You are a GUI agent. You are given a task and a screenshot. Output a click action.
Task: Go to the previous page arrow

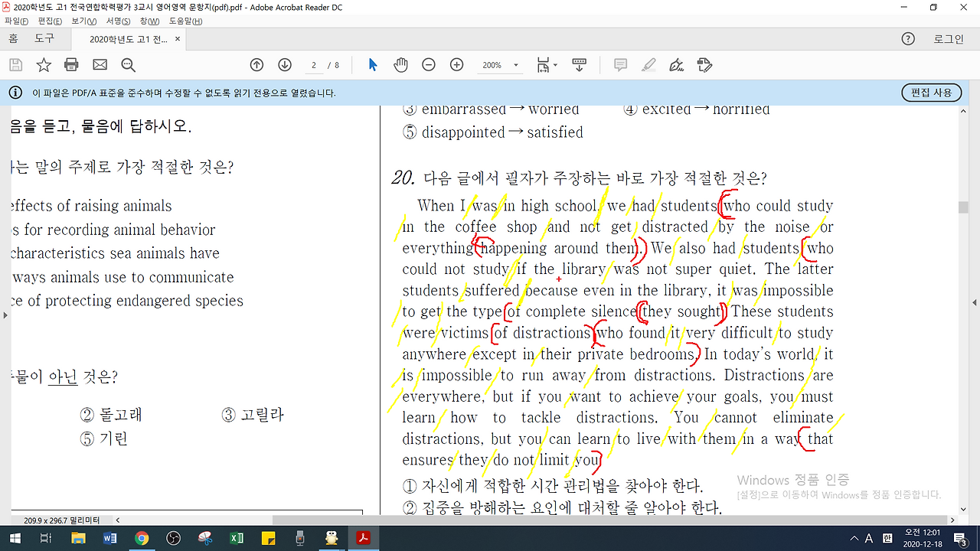pos(257,65)
